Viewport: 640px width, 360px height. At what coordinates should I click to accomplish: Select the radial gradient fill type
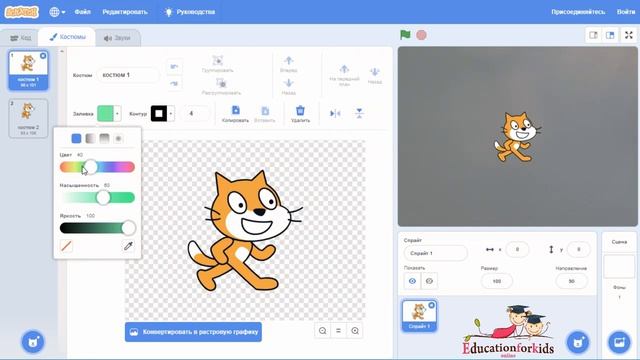[x=118, y=138]
